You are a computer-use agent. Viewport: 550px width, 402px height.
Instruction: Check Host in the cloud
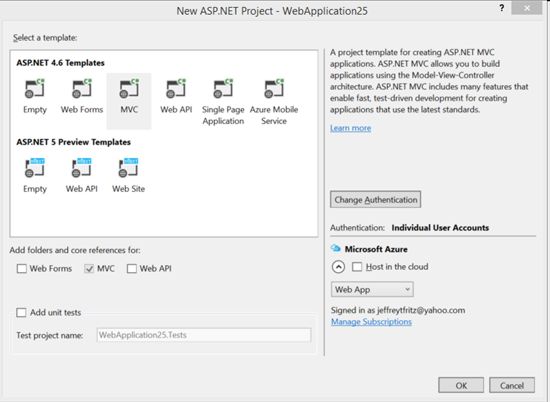[357, 267]
